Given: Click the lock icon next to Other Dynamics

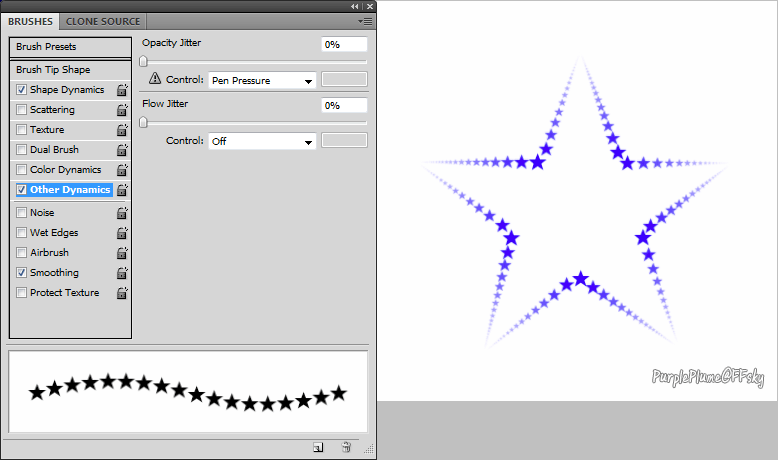Looking at the screenshot, I should coord(122,190).
